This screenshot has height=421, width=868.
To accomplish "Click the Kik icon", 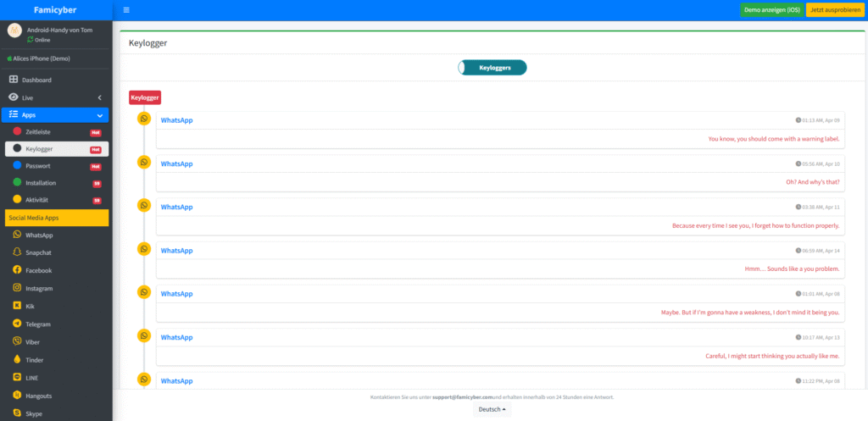I will (17, 306).
